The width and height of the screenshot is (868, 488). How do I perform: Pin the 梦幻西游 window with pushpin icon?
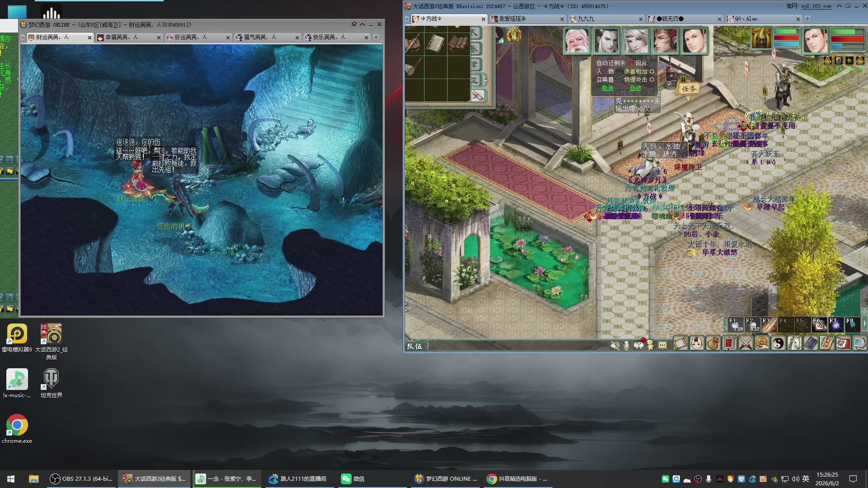point(354,24)
